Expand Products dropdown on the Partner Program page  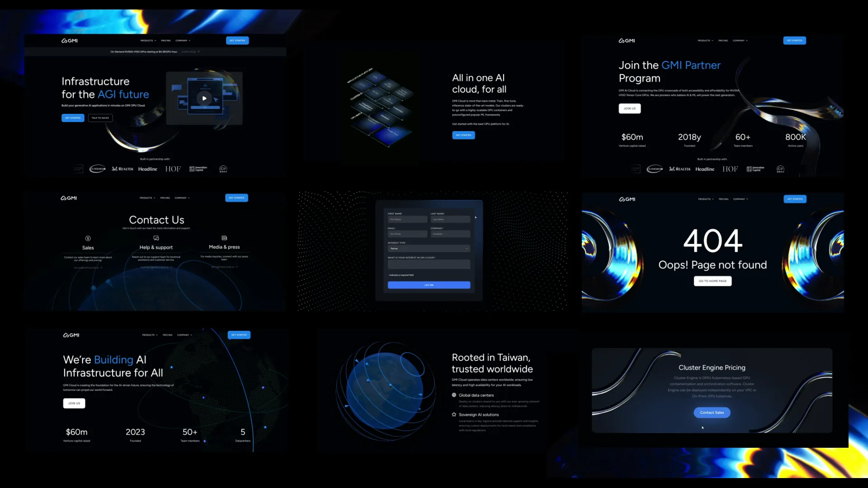pyautogui.click(x=706, y=41)
